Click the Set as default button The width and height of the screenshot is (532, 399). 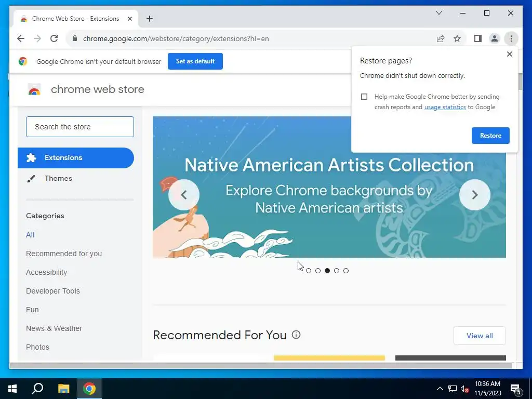click(195, 61)
